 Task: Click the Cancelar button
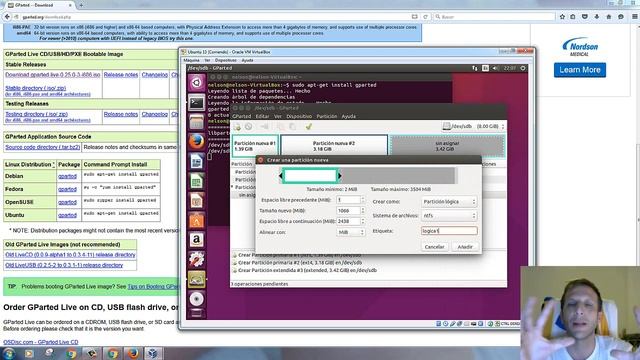(434, 247)
